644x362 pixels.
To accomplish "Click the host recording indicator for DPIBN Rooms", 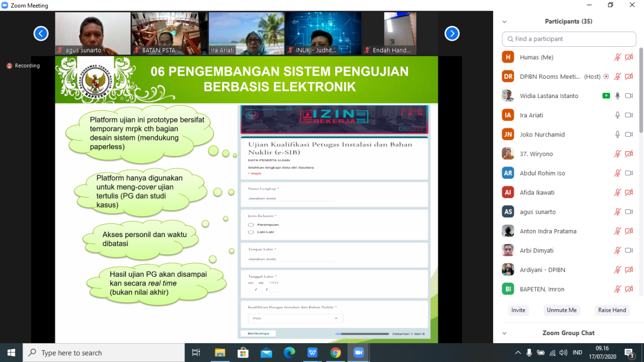I will tap(606, 77).
